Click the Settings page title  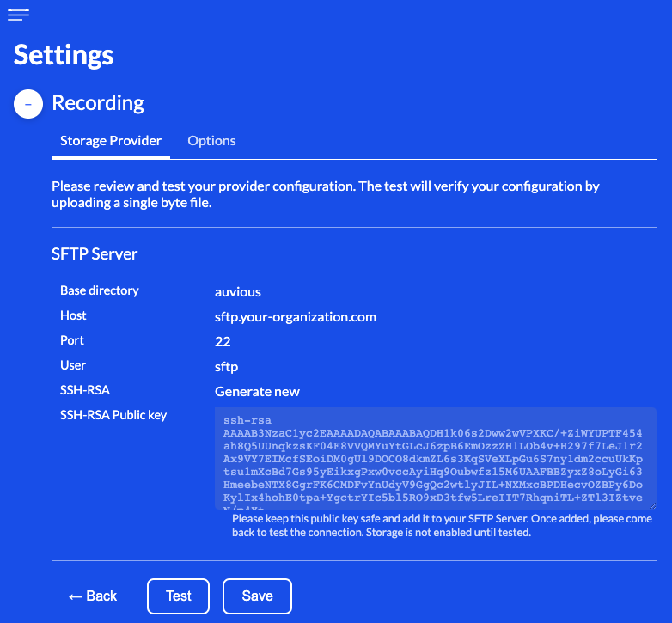(x=64, y=55)
